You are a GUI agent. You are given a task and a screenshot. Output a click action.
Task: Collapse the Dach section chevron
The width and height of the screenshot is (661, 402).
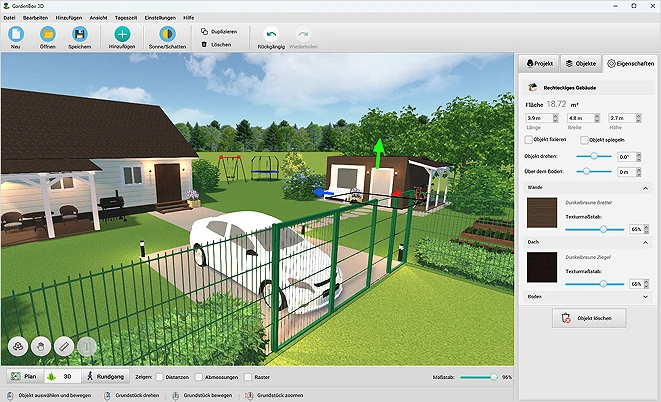[645, 243]
